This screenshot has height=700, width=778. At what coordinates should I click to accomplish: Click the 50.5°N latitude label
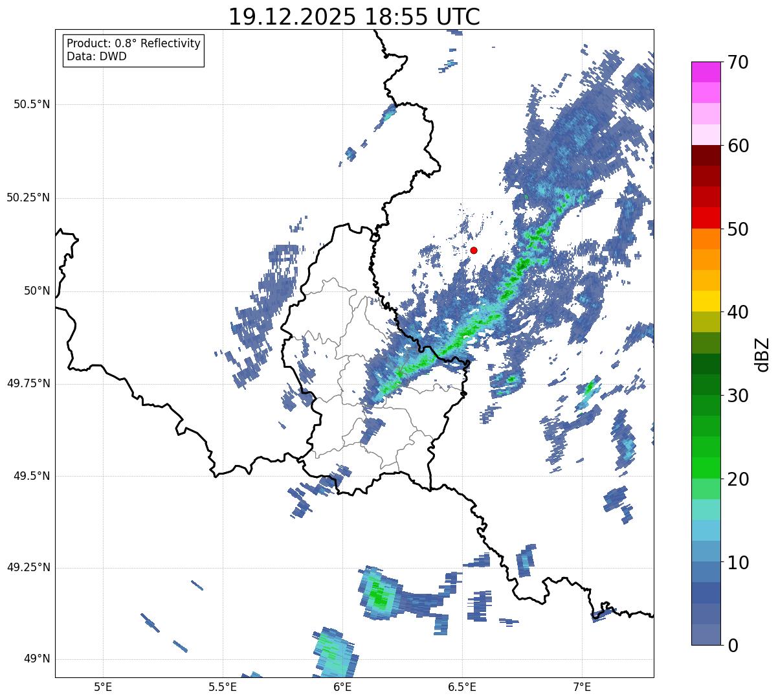(32, 104)
